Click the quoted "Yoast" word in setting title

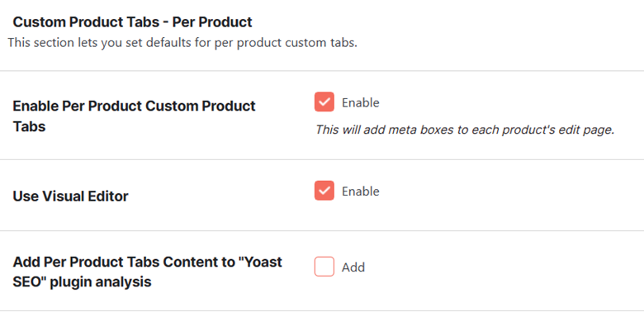(260, 262)
